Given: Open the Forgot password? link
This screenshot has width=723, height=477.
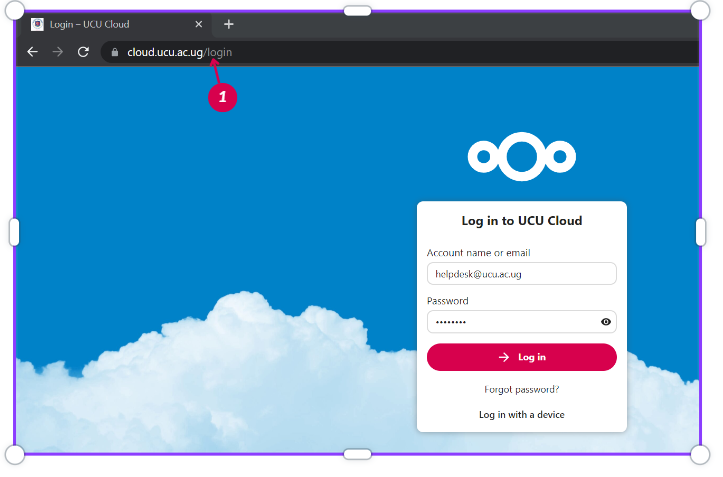Looking at the screenshot, I should (x=522, y=389).
